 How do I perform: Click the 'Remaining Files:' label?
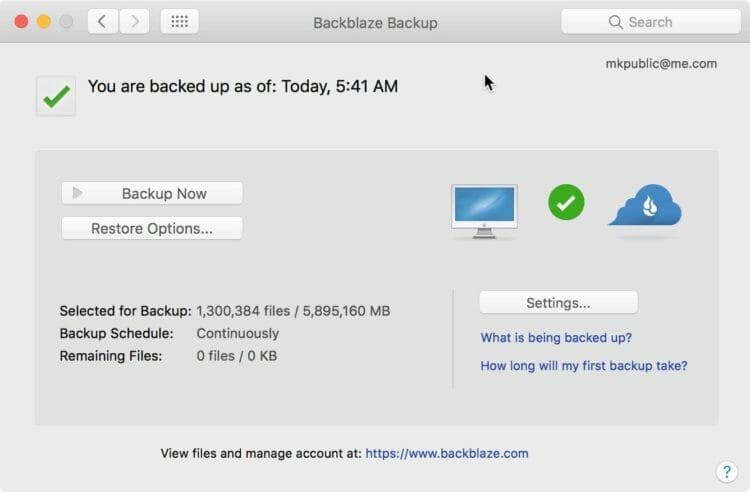point(111,356)
